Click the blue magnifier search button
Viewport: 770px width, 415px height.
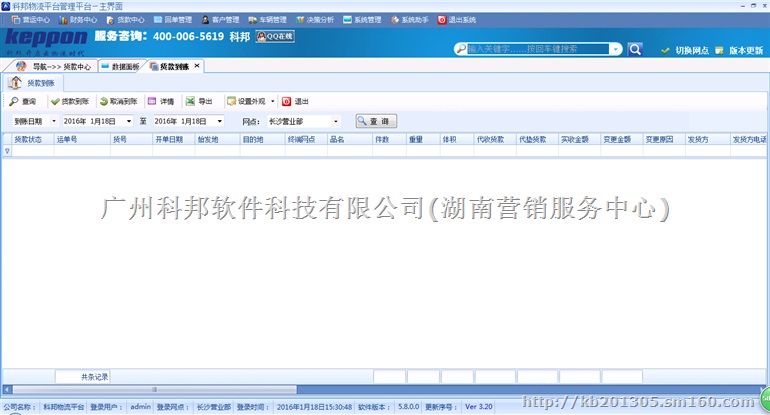pyautogui.click(x=635, y=49)
